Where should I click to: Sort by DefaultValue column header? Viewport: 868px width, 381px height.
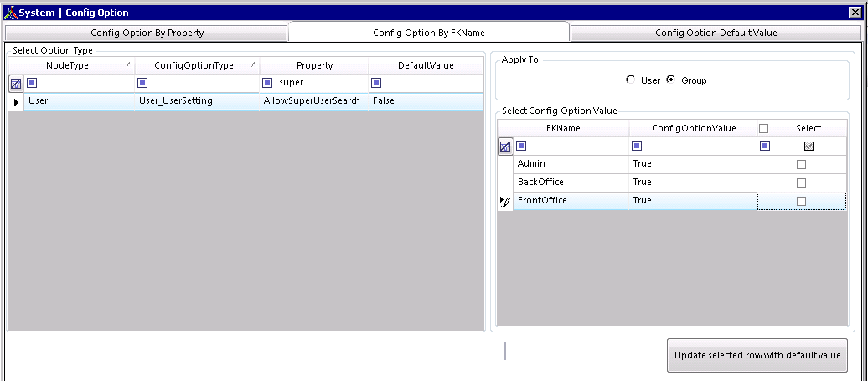pos(426,65)
